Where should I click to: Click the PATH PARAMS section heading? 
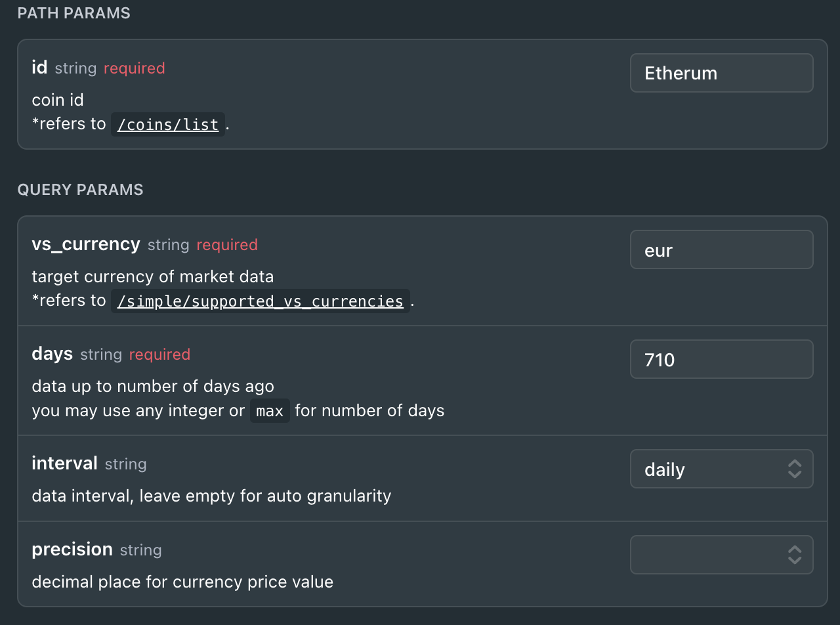coord(74,13)
